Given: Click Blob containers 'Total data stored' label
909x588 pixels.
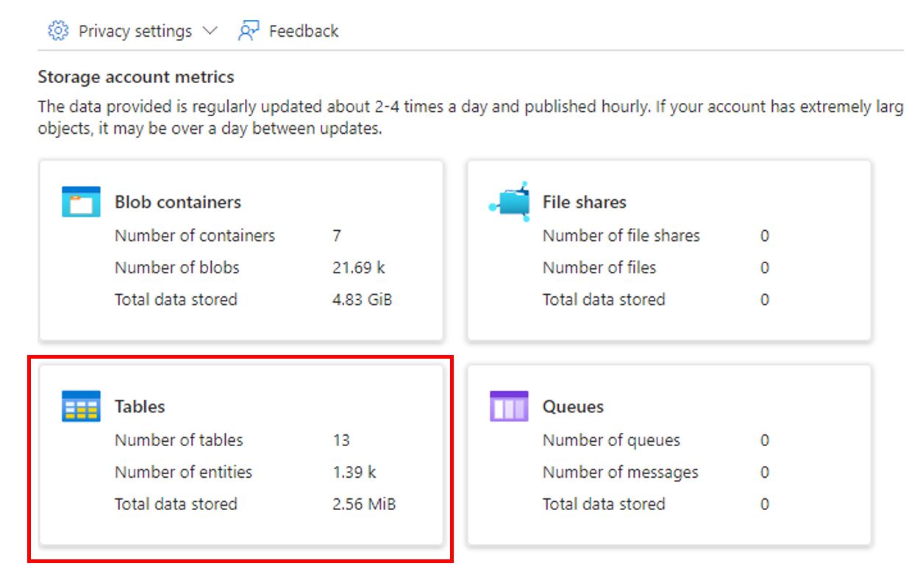Looking at the screenshot, I should [176, 300].
